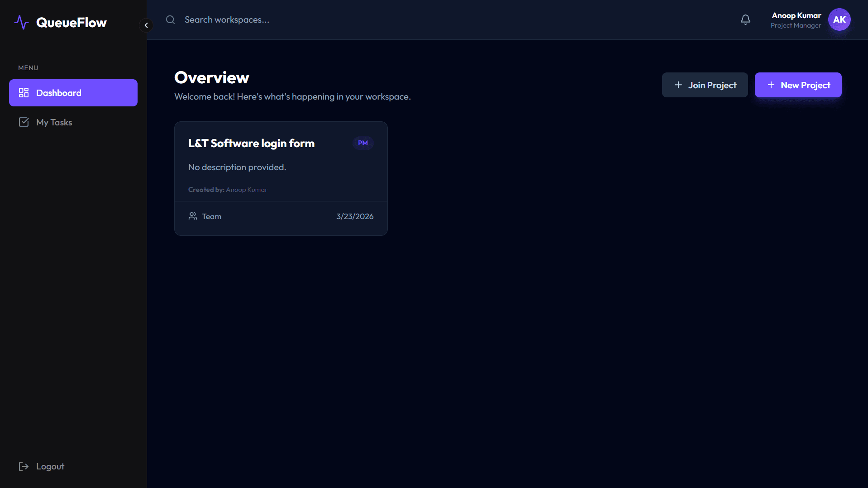
Task: Open My Tasks in the sidebar
Action: click(x=73, y=122)
